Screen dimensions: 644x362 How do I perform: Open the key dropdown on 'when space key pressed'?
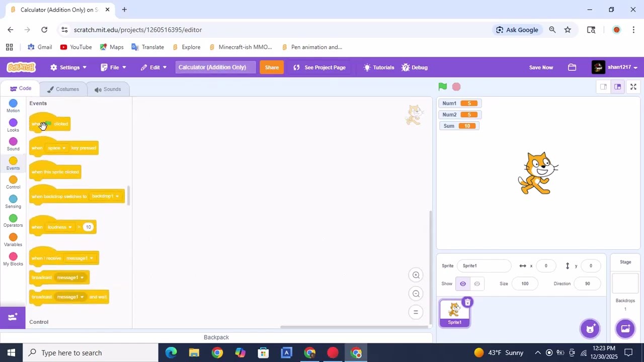point(57,148)
